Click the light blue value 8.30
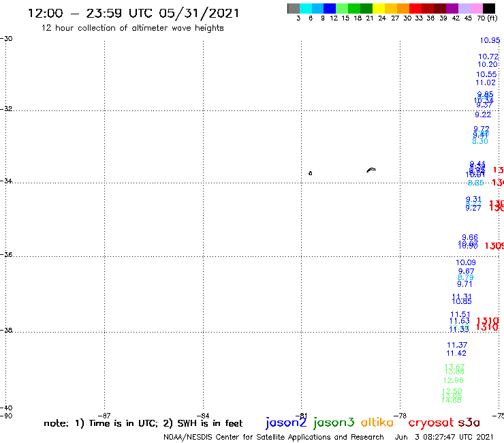This screenshot has width=504, height=443. 480,141
